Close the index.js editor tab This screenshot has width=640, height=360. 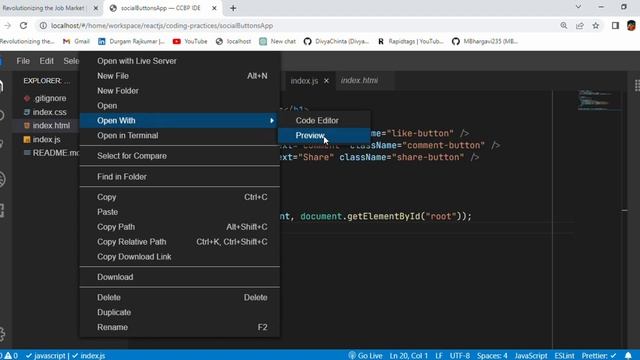[x=326, y=81]
